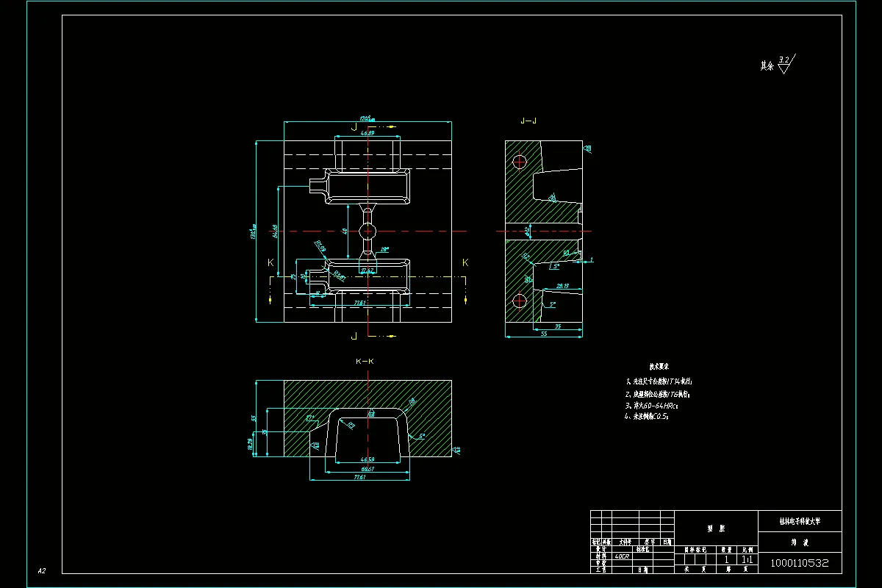The height and width of the screenshot is (588, 882).
Task: Click the "桂林电子科技大学" title block cell
Action: 800,521
